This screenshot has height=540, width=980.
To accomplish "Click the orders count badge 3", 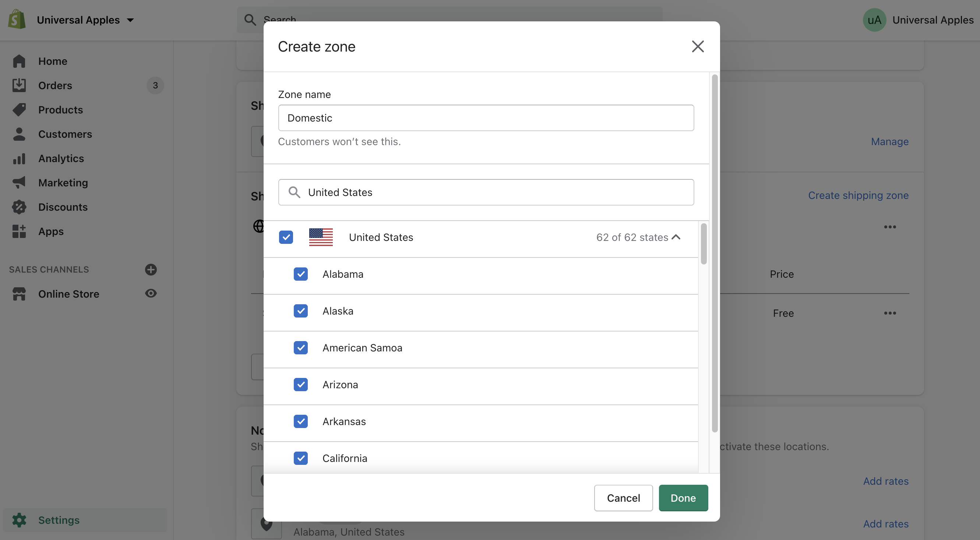I will tap(155, 85).
